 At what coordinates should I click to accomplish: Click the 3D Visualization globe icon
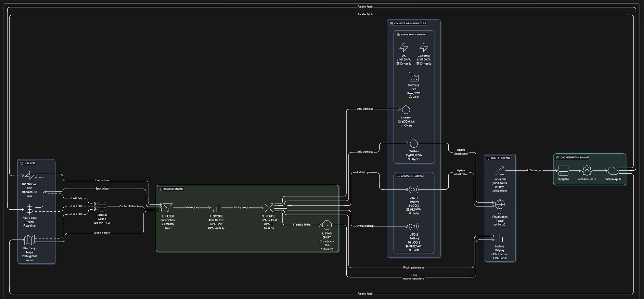(x=500, y=204)
